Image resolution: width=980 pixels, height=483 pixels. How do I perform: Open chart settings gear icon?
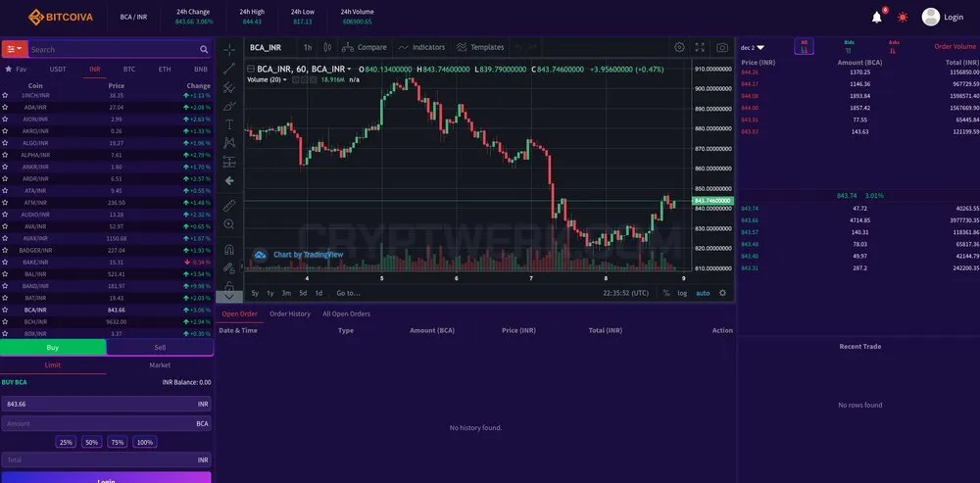tap(679, 47)
